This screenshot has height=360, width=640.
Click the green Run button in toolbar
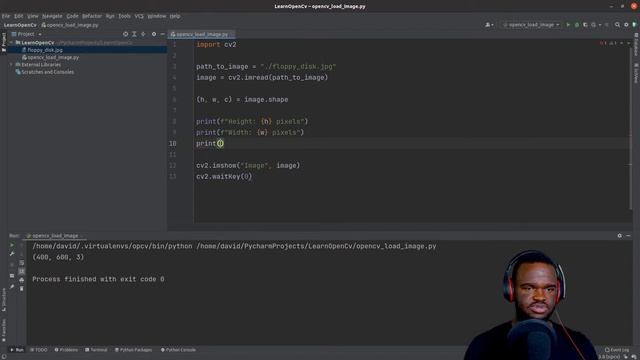(568, 25)
